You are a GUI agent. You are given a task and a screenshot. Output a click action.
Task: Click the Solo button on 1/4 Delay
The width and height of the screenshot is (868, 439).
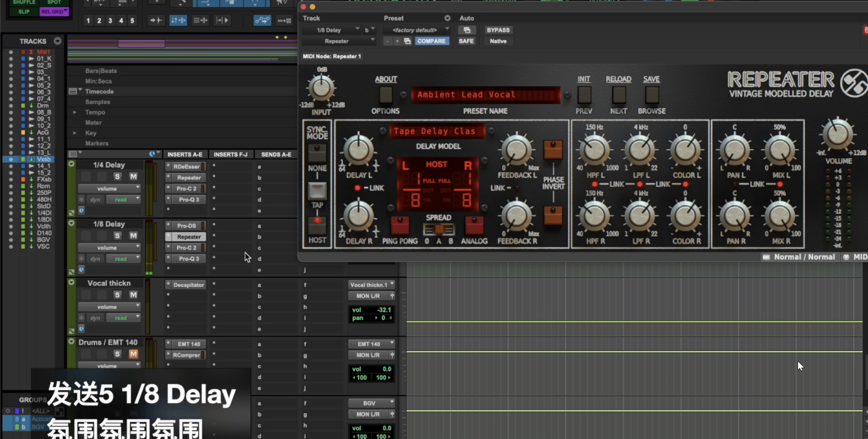117,177
